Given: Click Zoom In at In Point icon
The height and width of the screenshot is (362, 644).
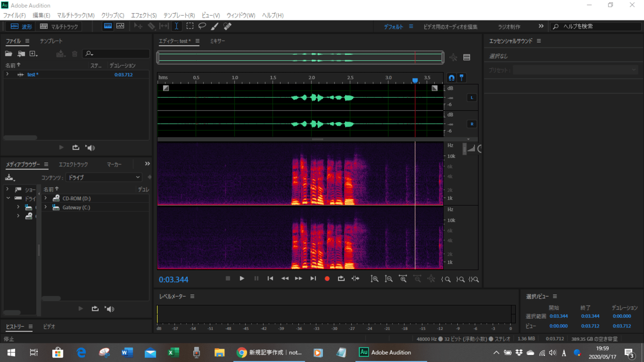Looking at the screenshot, I should click(x=446, y=279).
